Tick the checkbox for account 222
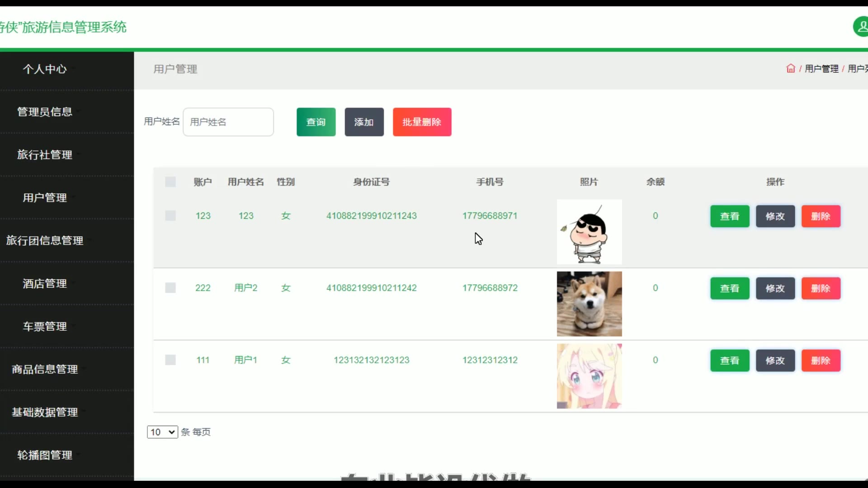 click(x=170, y=288)
